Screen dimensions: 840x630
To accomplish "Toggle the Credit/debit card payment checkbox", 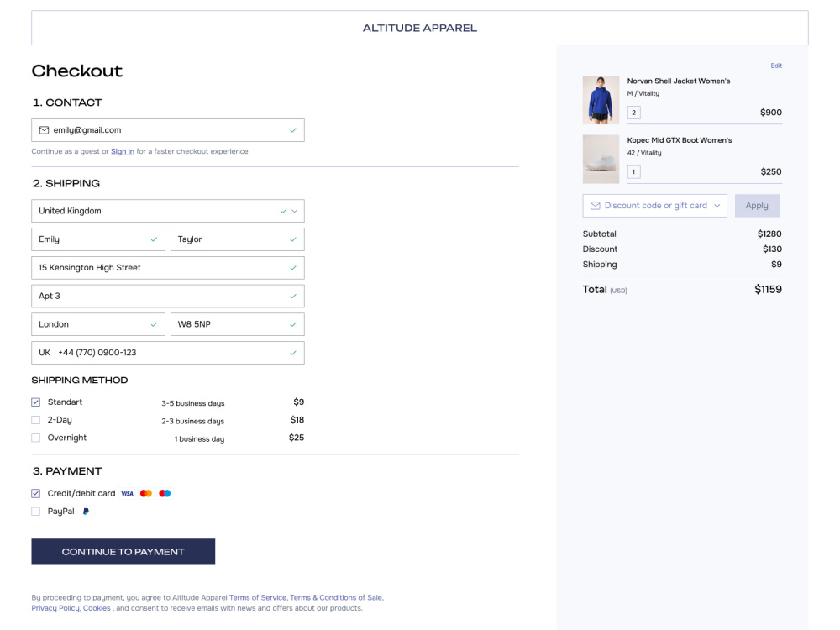I will pos(36,493).
